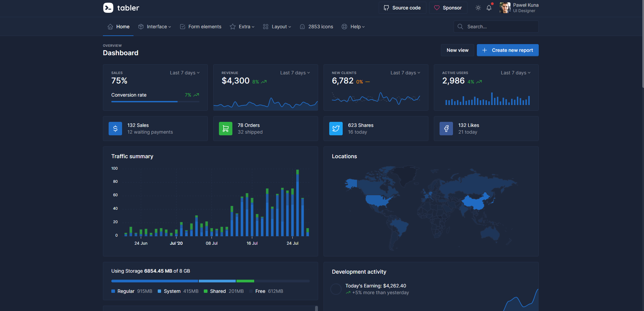Click the Twitter icon on 623 Shares

(x=336, y=129)
